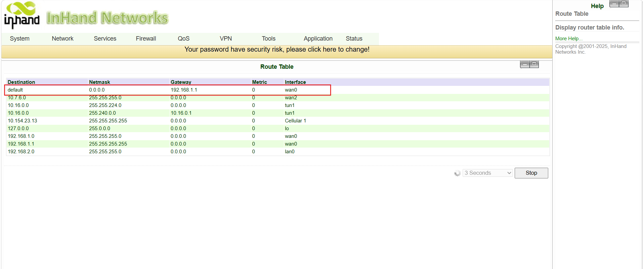Image resolution: width=644 pixels, height=269 pixels.
Task: Open the System menu
Action: pyautogui.click(x=20, y=39)
